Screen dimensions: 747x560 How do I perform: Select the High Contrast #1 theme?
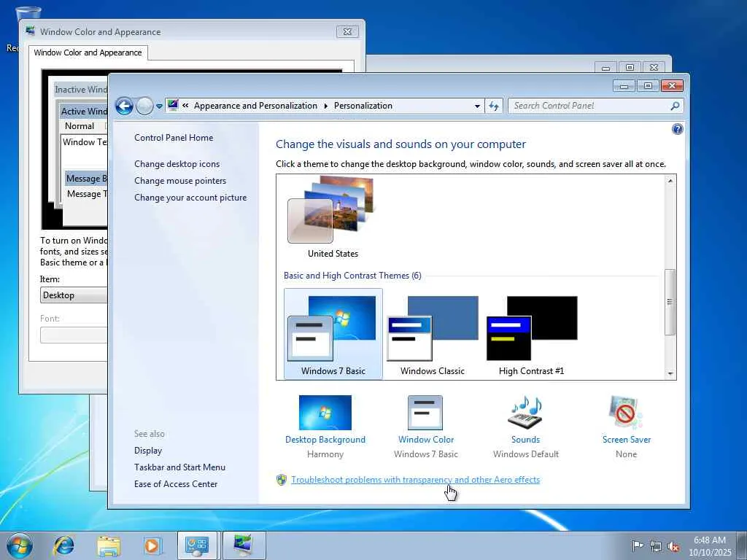coord(531,333)
